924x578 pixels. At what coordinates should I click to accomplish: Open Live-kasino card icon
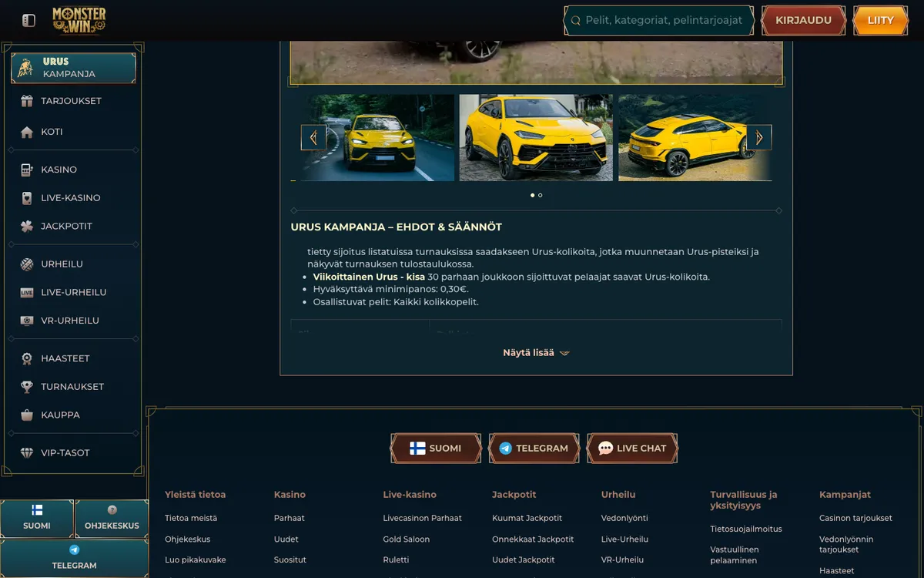pyautogui.click(x=27, y=198)
